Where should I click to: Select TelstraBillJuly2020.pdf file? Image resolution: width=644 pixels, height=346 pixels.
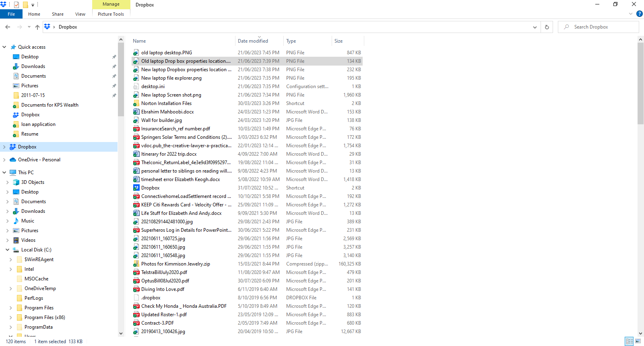pyautogui.click(x=164, y=272)
